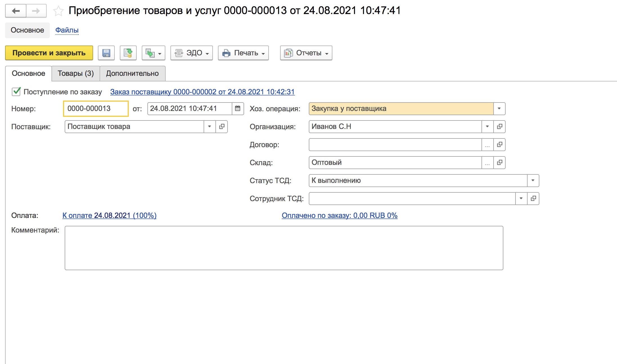Open Склад record with open icon
Screen dimensions: 617x364
click(499, 162)
